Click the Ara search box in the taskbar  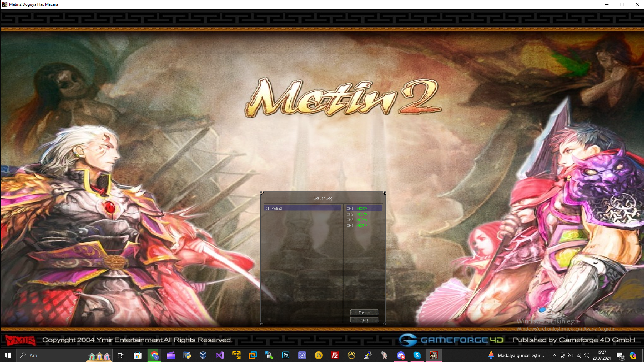tap(65, 355)
